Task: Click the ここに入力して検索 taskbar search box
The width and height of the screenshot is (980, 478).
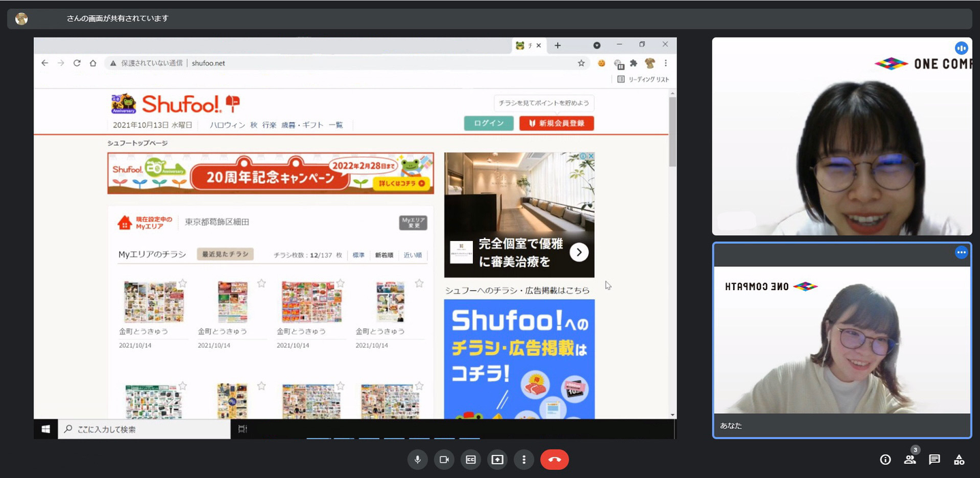Action: (x=144, y=429)
